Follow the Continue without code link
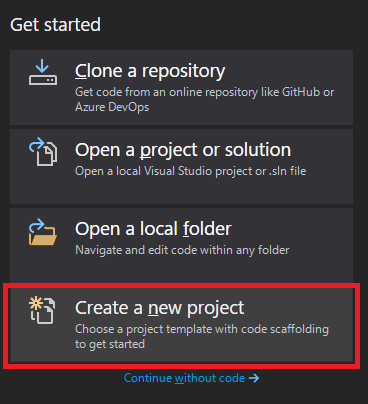The height and width of the screenshot is (404, 368). coord(184,378)
